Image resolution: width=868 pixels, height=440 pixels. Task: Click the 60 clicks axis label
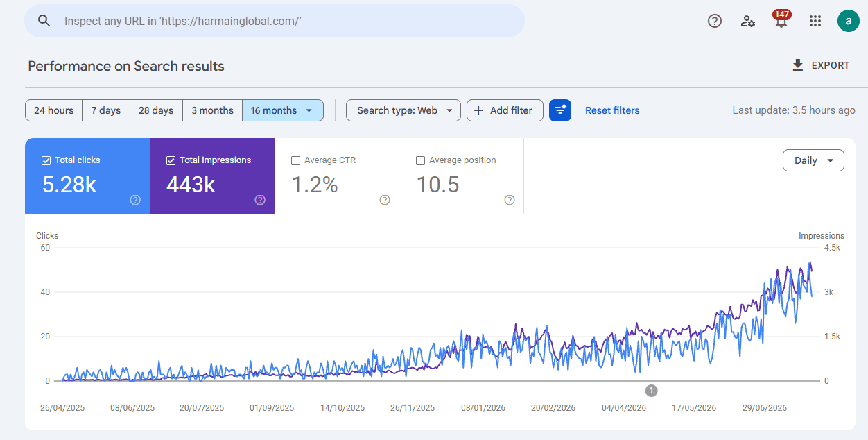(x=46, y=248)
